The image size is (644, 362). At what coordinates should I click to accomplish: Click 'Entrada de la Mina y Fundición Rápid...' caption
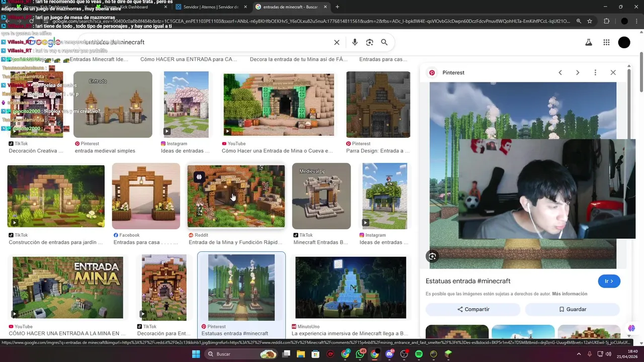(x=235, y=242)
